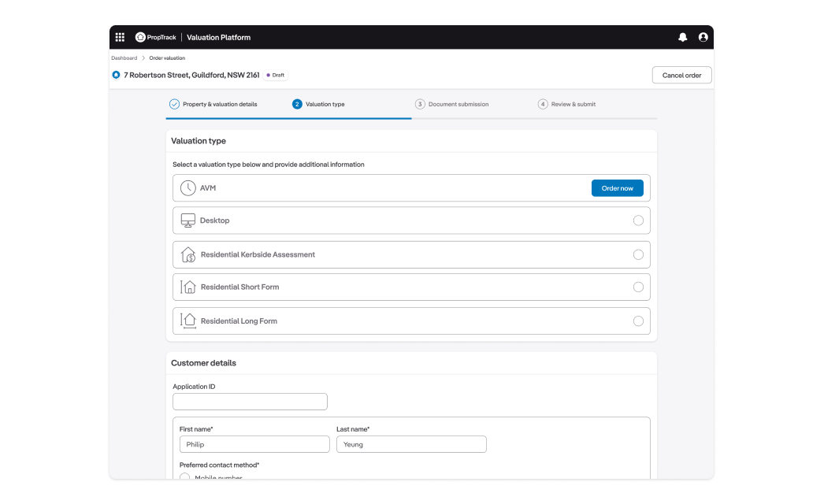Click the AVM clock icon
This screenshot has height=504, width=824.
[187, 187]
